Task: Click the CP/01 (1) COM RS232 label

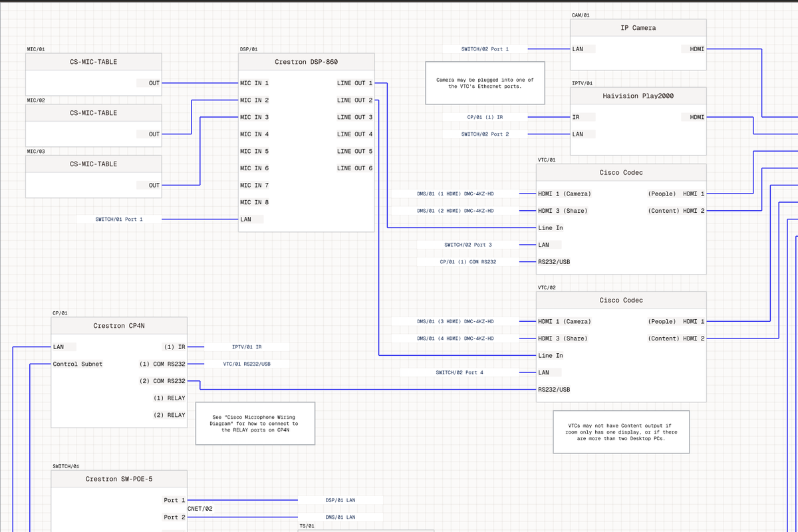Action: click(x=468, y=262)
